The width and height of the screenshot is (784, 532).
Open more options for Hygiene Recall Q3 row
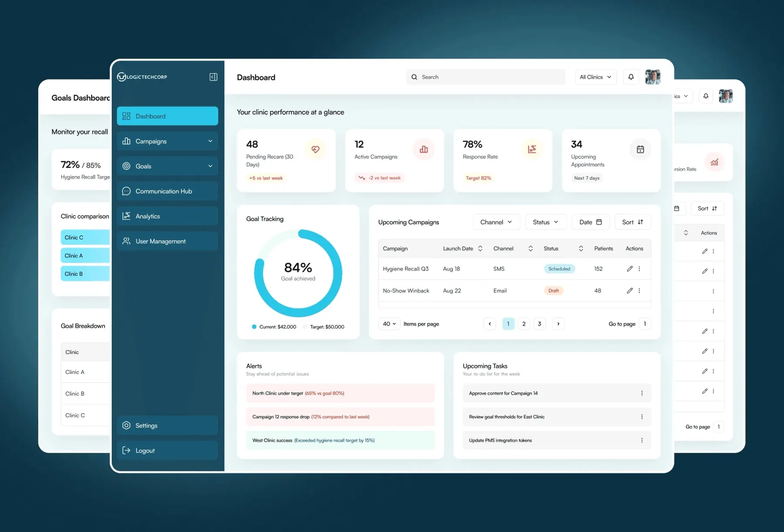pyautogui.click(x=639, y=269)
